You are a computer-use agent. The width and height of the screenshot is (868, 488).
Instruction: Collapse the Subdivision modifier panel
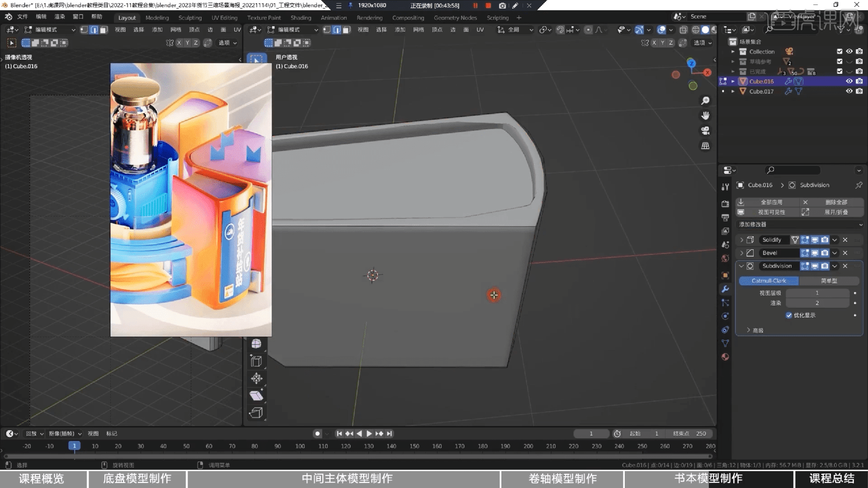(x=741, y=266)
